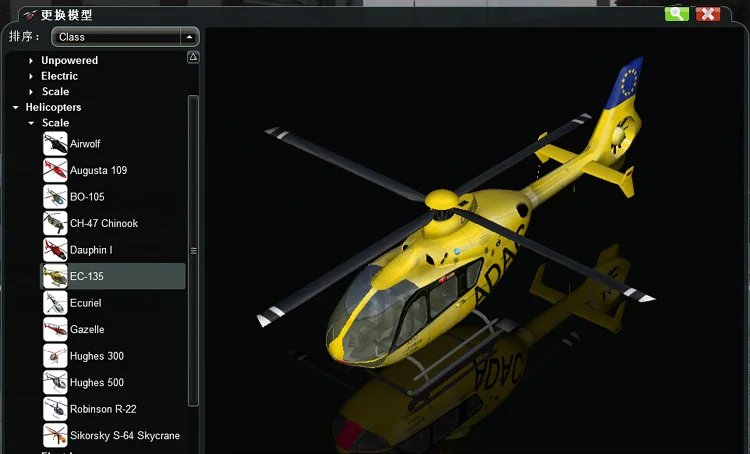The width and height of the screenshot is (750, 454).
Task: Click the Helicopters category label
Action: click(53, 107)
